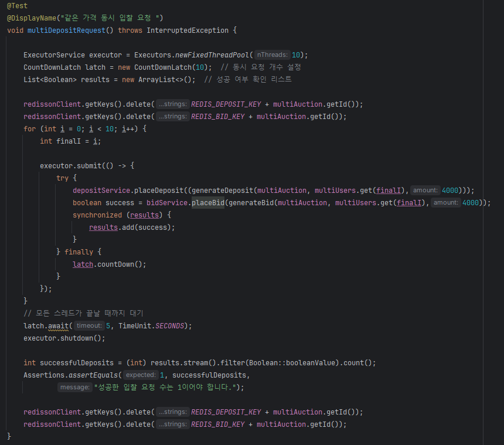Click the Boolean::booleanValue method reference
Image resolution: width=504 pixels, height=445 pixels.
click(291, 363)
